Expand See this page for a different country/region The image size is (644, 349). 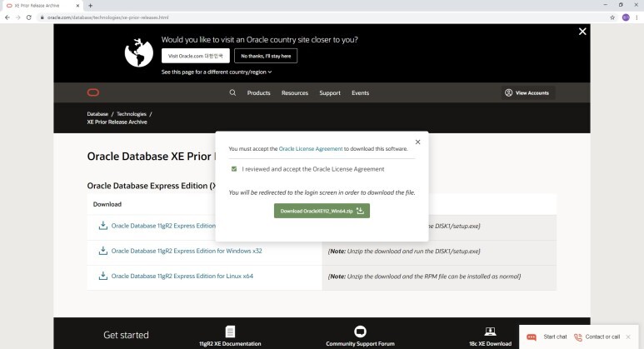217,72
